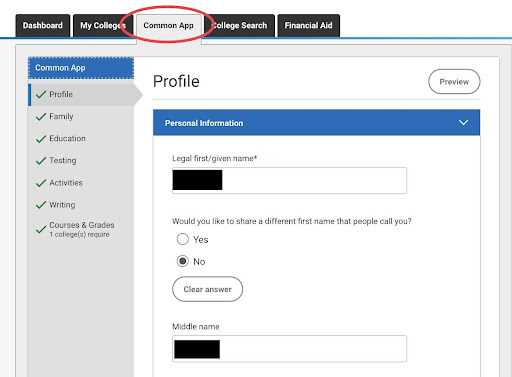Click the green checkmark beside Family
512x377 pixels.
(x=41, y=117)
